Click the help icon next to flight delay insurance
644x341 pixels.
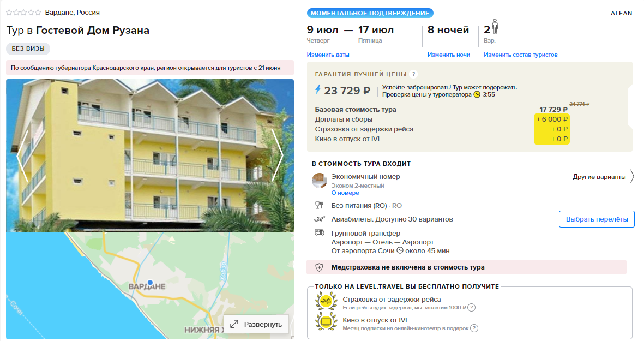click(472, 307)
